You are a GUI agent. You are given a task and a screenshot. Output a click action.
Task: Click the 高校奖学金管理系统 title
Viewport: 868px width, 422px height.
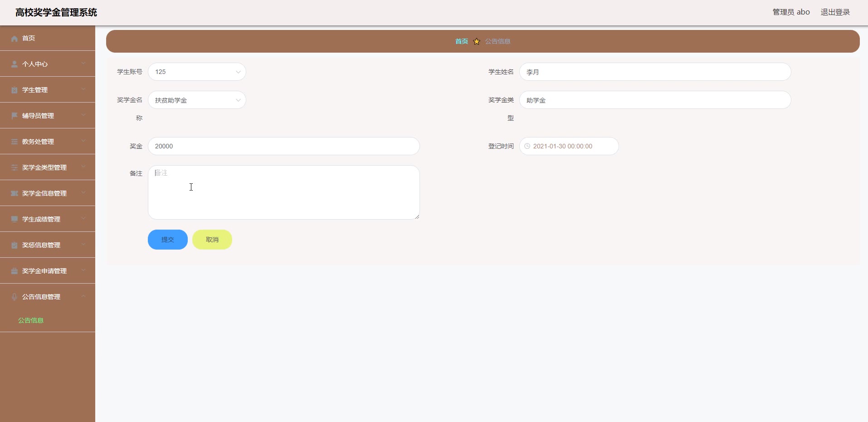(x=56, y=13)
